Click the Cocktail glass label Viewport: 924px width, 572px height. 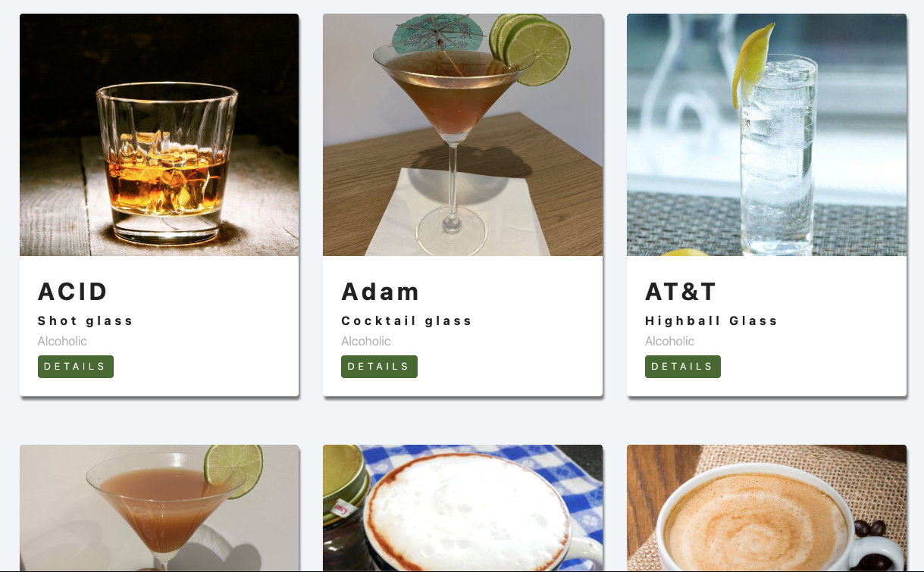click(406, 320)
